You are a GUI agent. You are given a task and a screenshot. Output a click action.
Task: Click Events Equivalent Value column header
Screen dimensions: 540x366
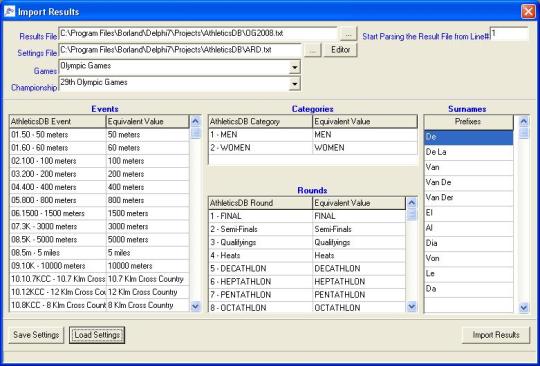(x=148, y=122)
